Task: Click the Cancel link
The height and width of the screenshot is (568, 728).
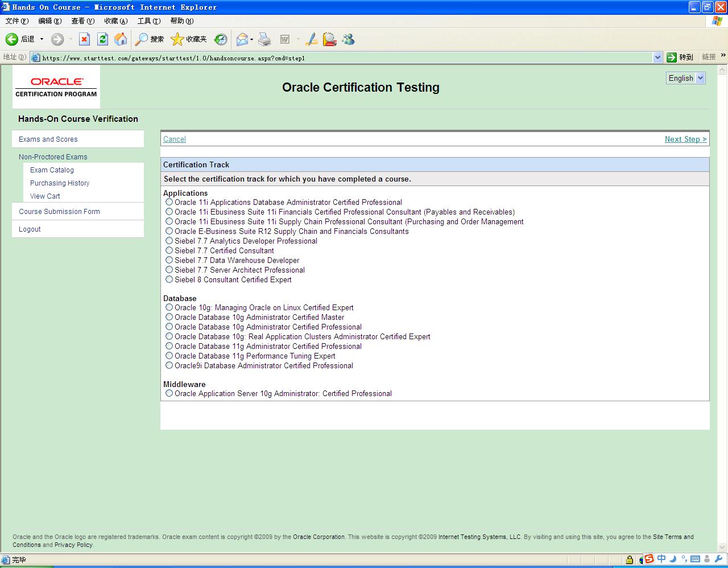Action: [175, 139]
